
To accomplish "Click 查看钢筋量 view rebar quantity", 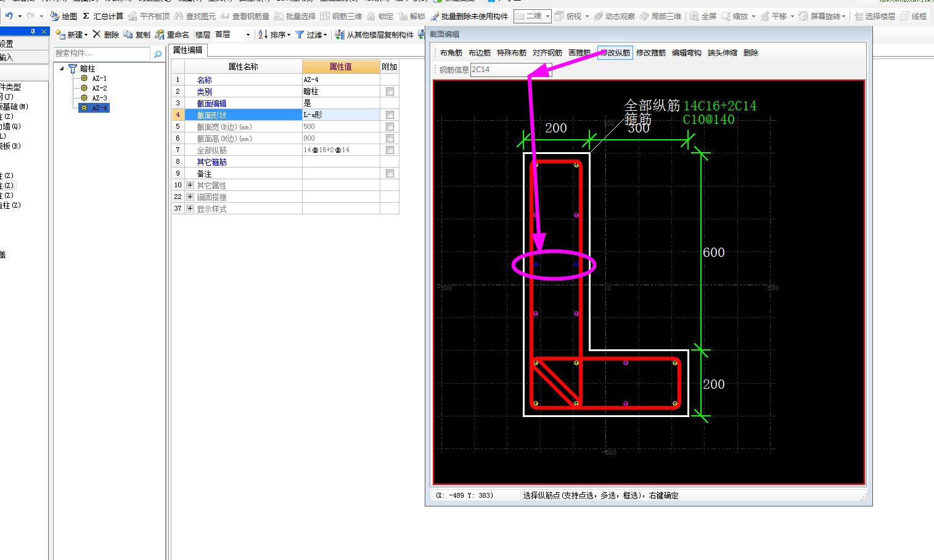I will 245,16.
